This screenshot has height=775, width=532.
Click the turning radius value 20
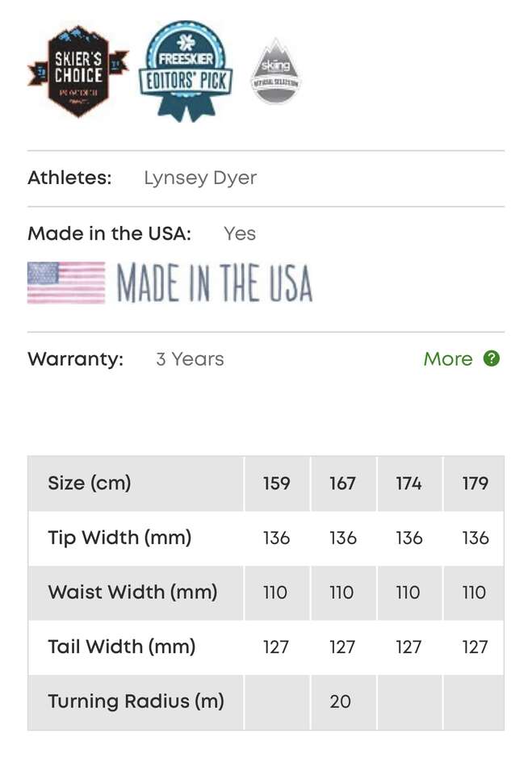(x=341, y=702)
